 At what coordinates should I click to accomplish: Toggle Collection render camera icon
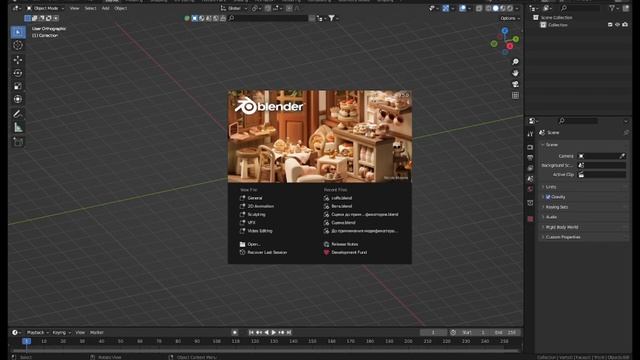click(625, 25)
